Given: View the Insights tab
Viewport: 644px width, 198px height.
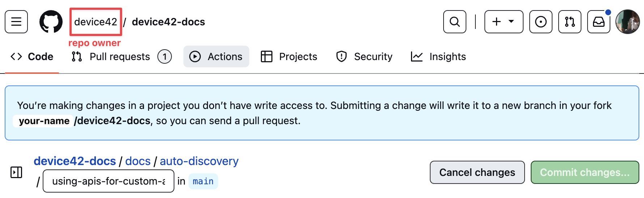Looking at the screenshot, I should click(438, 57).
